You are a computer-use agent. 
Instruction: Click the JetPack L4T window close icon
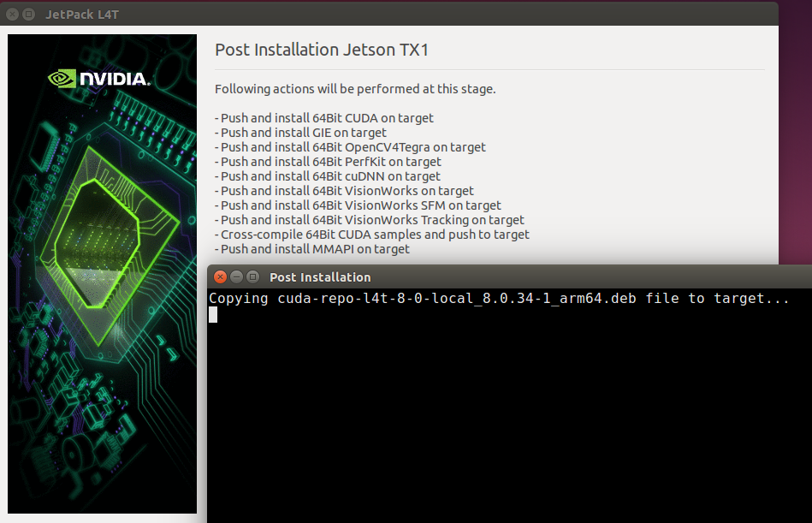12,14
